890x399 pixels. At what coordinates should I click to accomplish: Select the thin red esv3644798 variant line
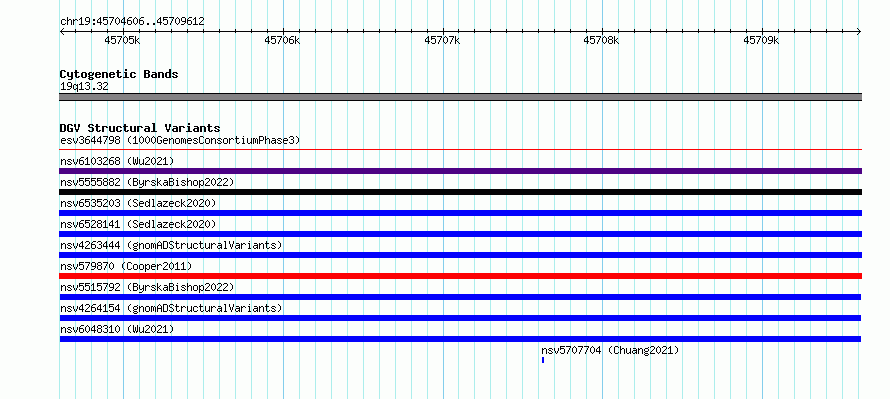[x=460, y=150]
